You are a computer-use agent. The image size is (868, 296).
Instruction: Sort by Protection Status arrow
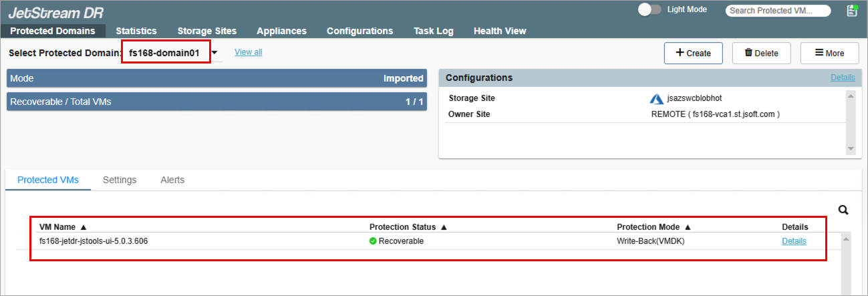coord(444,227)
